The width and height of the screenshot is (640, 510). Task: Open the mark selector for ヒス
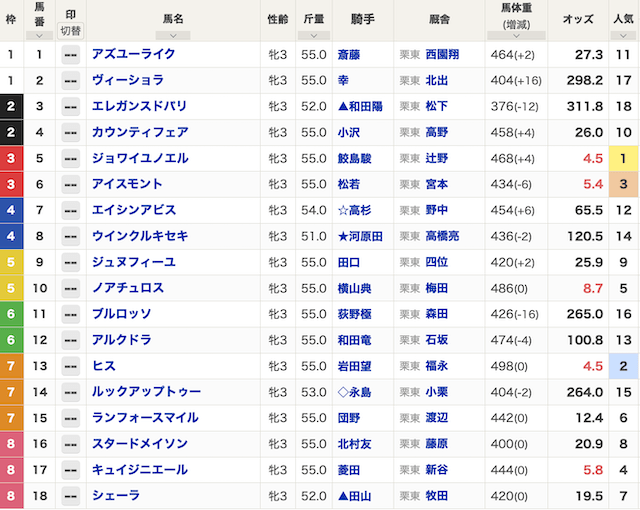click(x=70, y=367)
